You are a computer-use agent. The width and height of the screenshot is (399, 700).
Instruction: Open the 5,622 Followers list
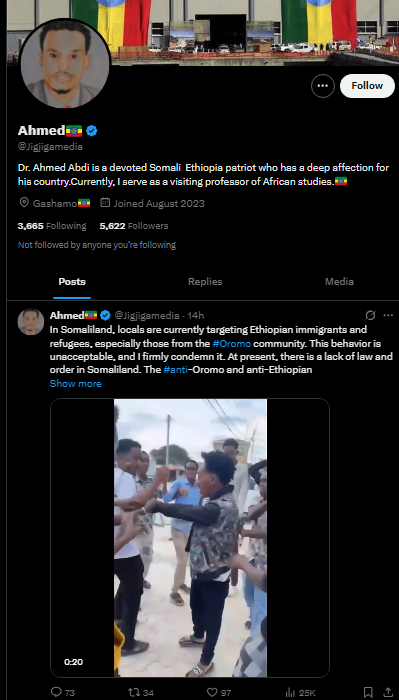click(134, 226)
